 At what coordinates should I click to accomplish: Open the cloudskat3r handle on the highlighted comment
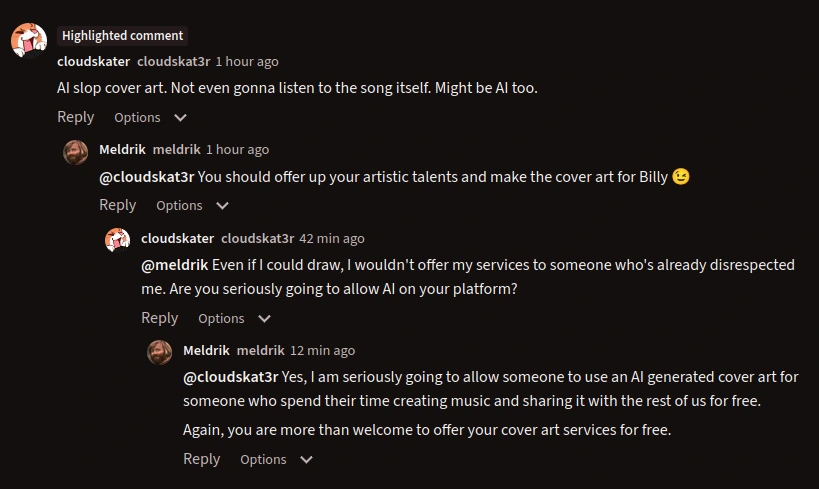(173, 61)
